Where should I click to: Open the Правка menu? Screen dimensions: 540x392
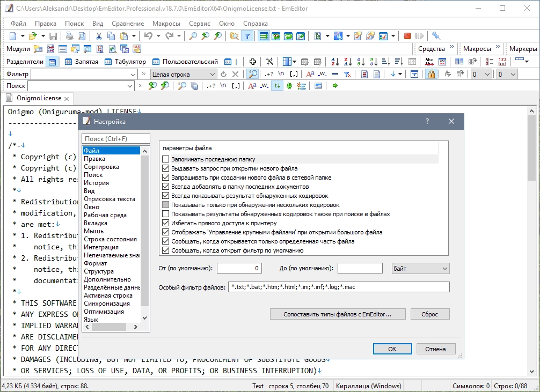coord(46,24)
